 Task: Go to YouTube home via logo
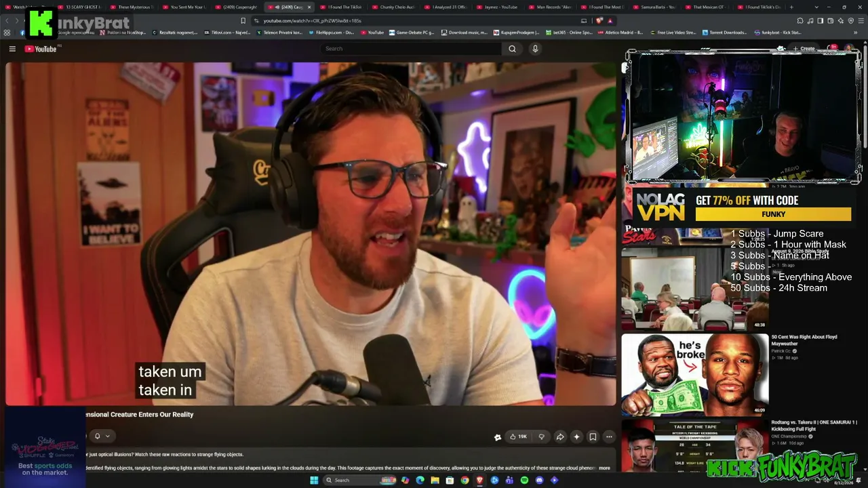pyautogui.click(x=41, y=49)
